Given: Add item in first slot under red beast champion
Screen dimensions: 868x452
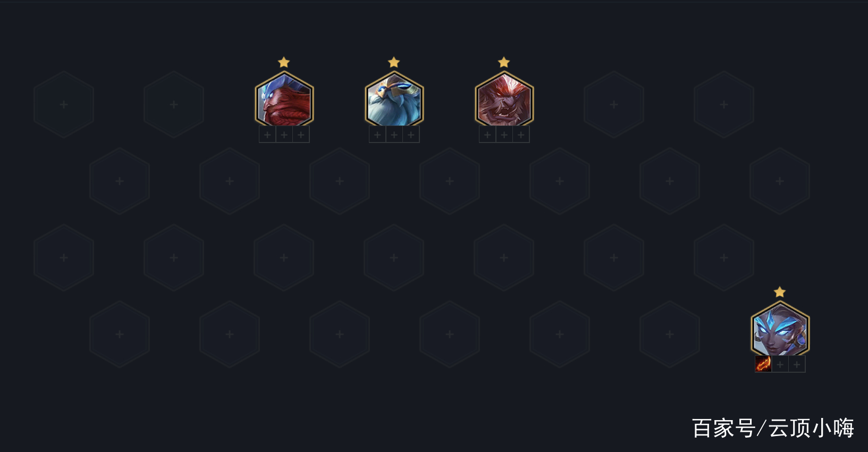Looking at the screenshot, I should (x=487, y=135).
